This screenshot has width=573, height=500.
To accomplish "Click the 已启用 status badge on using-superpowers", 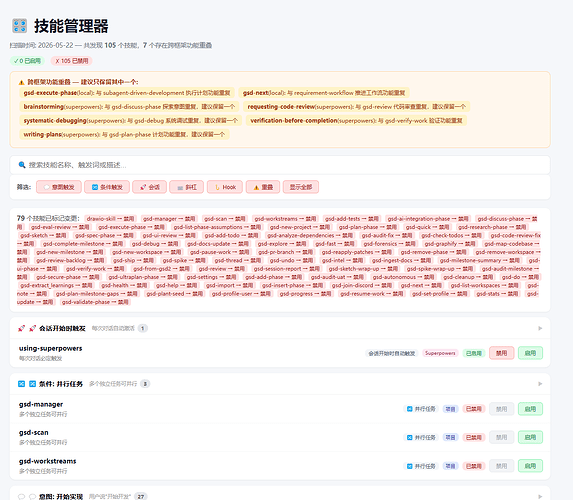I will tap(474, 353).
